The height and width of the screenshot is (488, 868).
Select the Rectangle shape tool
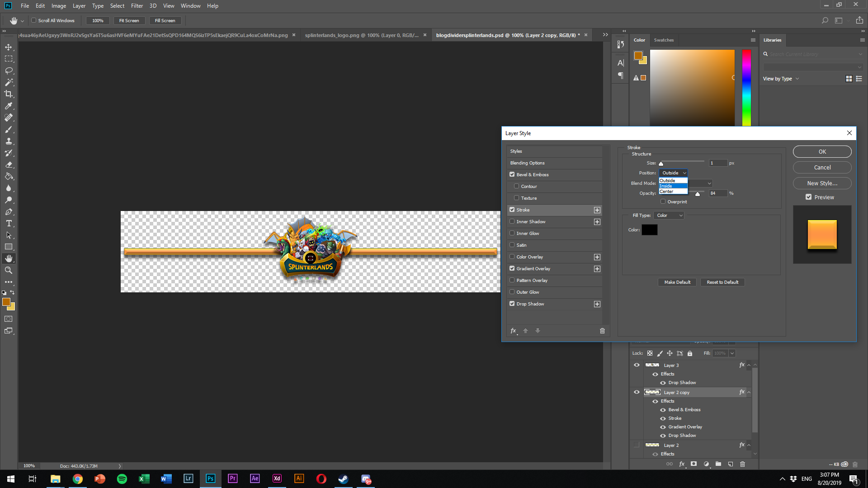click(x=9, y=247)
